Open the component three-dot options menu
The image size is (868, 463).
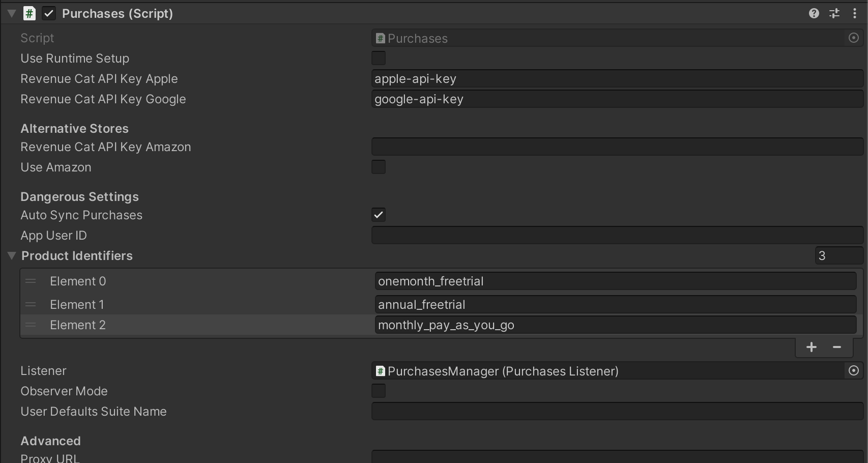coord(854,14)
